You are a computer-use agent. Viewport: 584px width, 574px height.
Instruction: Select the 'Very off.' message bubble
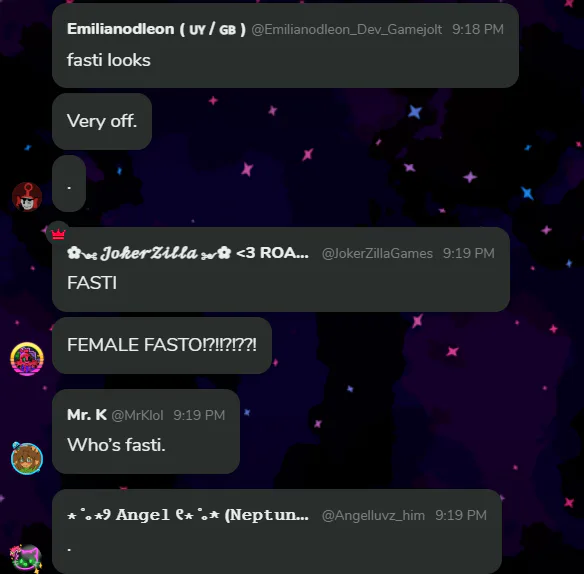coord(102,121)
